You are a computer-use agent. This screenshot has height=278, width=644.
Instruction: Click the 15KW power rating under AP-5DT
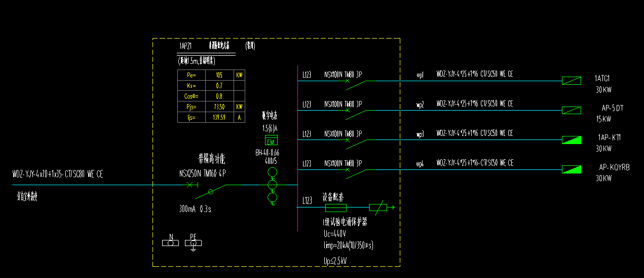point(603,120)
